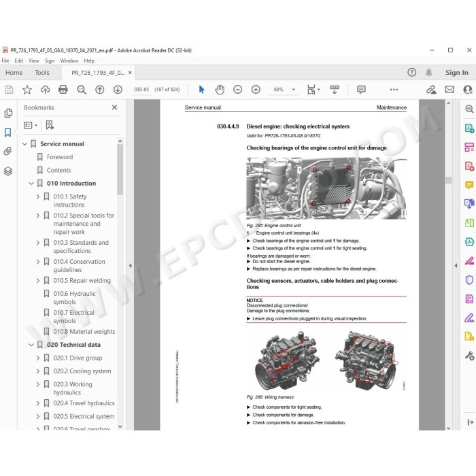Click the read mode scroll icon

coord(335,90)
